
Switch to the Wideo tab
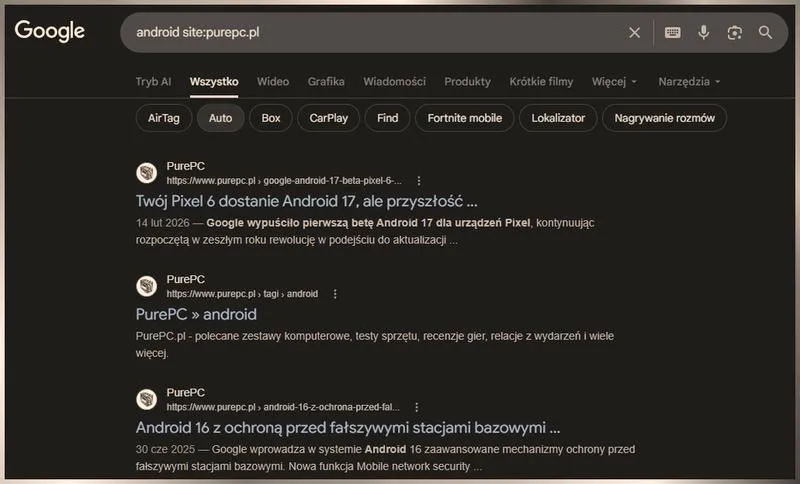coord(273,82)
